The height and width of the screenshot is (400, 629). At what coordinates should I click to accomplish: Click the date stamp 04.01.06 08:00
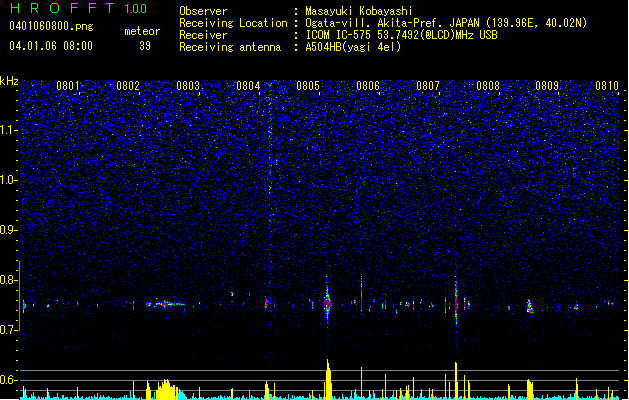(x=51, y=46)
